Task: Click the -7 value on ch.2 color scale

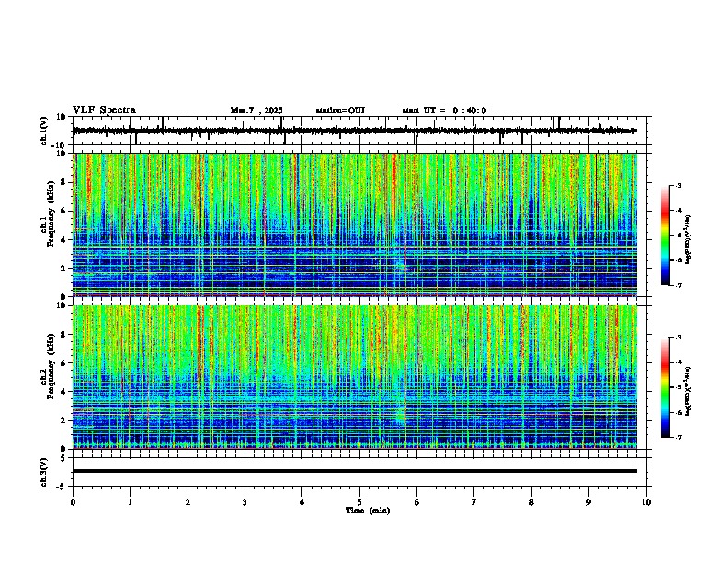Action: [x=677, y=437]
